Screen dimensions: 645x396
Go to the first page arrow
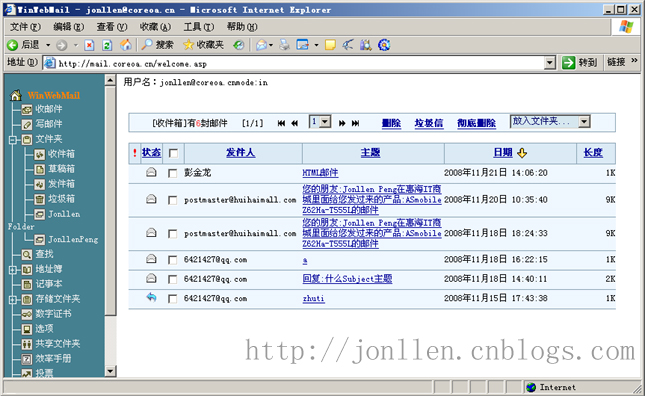click(281, 123)
